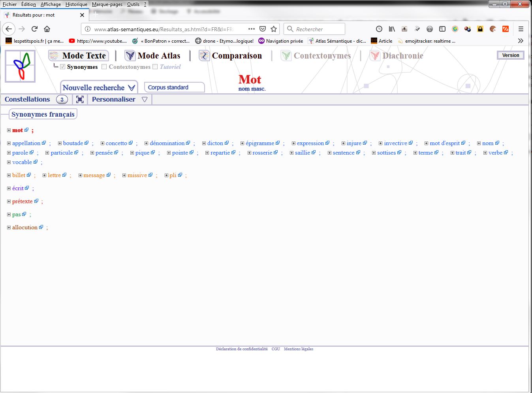Image resolution: width=532 pixels, height=393 pixels.
Task: Open external link icon next to appellation
Action: (44, 143)
